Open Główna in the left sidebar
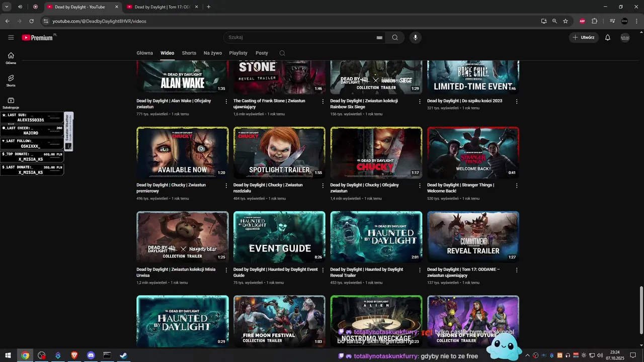 click(11, 58)
